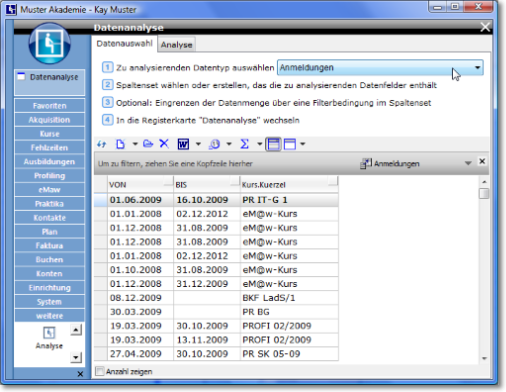Open the VON column filter button

168,182
